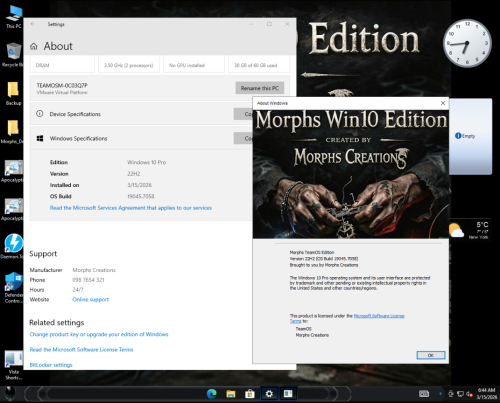Open the Recycle Bin desktop icon

point(13,55)
